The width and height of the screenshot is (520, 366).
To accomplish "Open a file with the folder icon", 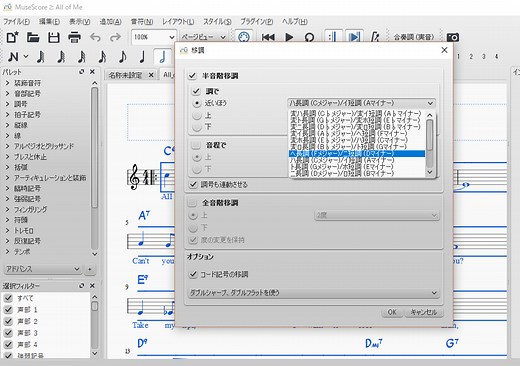I will coord(33,37).
